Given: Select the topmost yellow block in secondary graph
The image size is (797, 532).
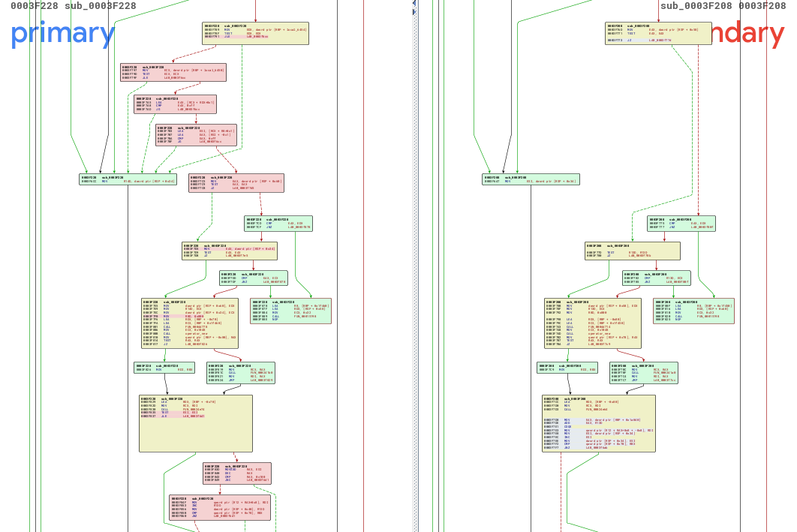Looking at the screenshot, I should [658, 33].
